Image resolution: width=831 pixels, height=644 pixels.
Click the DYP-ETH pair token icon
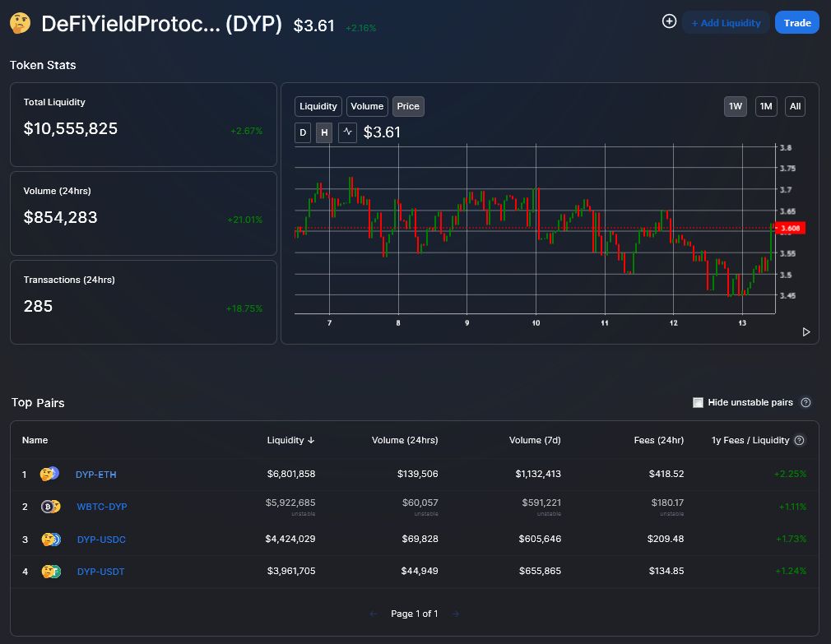[x=50, y=474]
